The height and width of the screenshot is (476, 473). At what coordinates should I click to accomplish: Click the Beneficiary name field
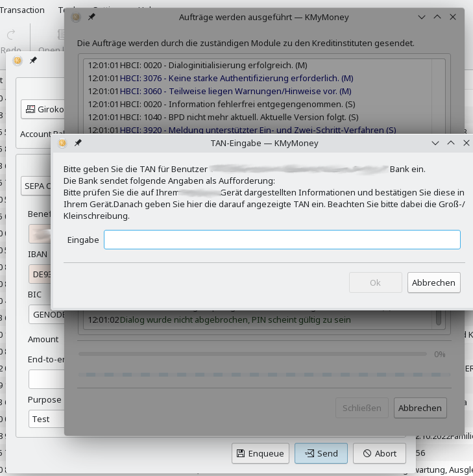40,234
